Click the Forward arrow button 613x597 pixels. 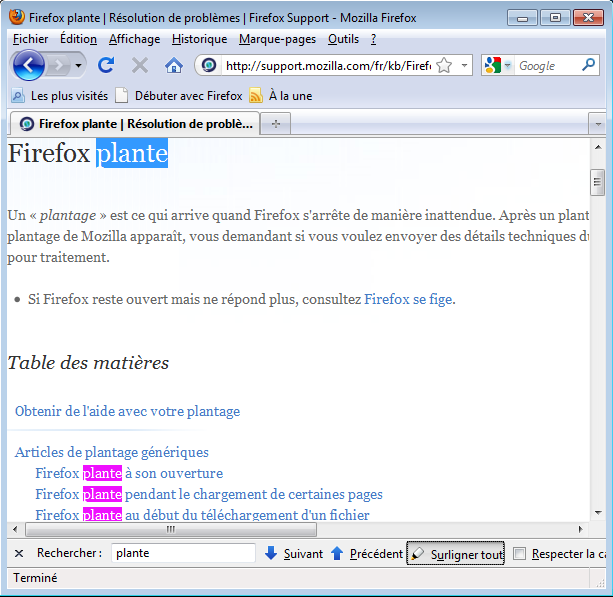pos(59,65)
